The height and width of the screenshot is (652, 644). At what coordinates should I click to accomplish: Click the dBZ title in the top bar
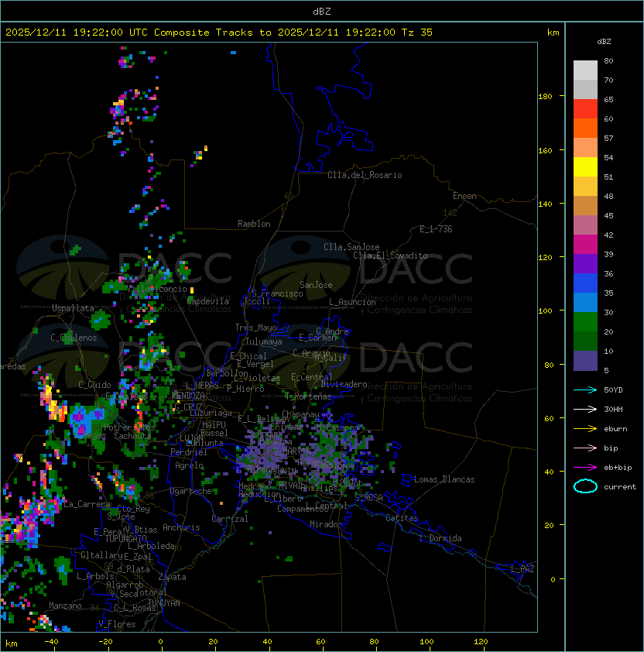coord(322,12)
